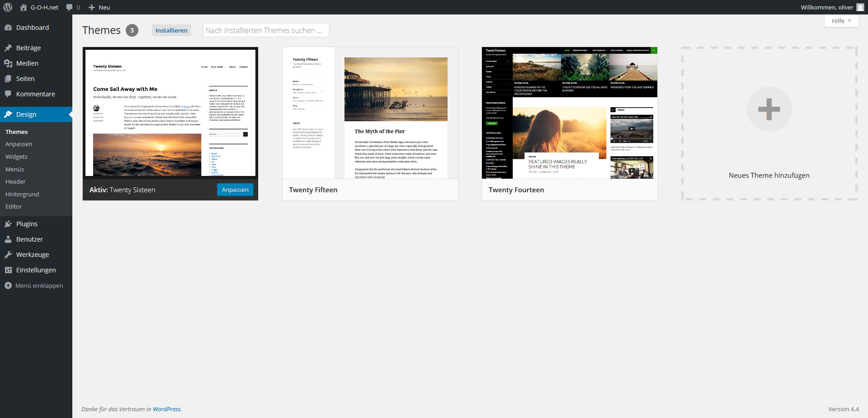Click the Twenty Fourteen theme name

point(516,190)
